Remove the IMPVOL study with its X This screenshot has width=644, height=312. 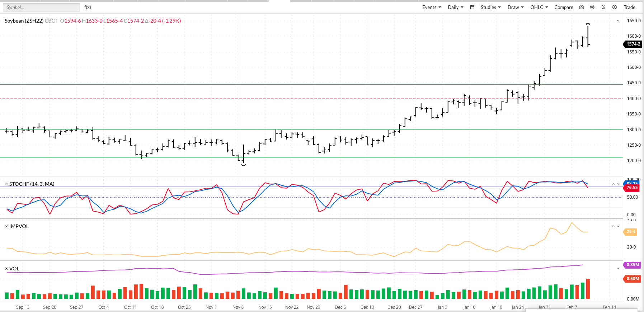6,226
